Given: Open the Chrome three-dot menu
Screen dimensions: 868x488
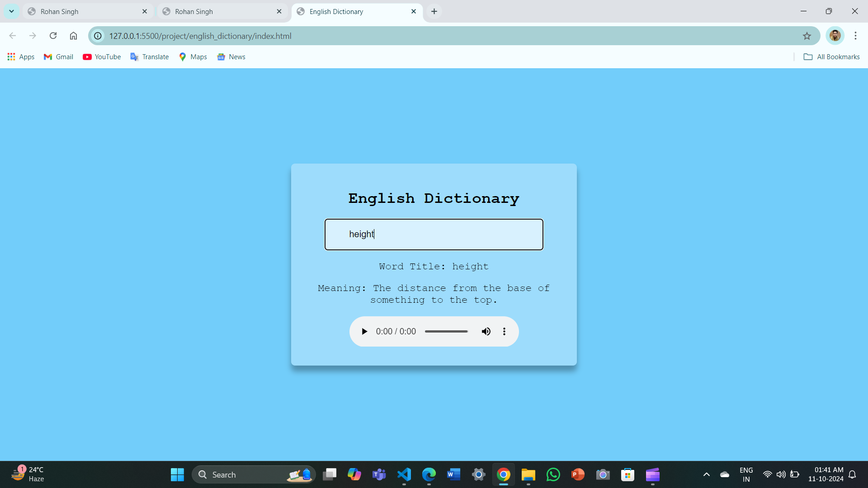Looking at the screenshot, I should click(855, 36).
